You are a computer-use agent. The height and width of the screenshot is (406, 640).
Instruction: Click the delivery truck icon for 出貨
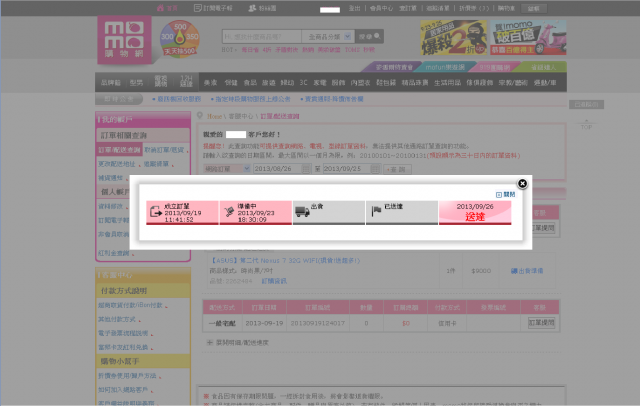click(302, 211)
